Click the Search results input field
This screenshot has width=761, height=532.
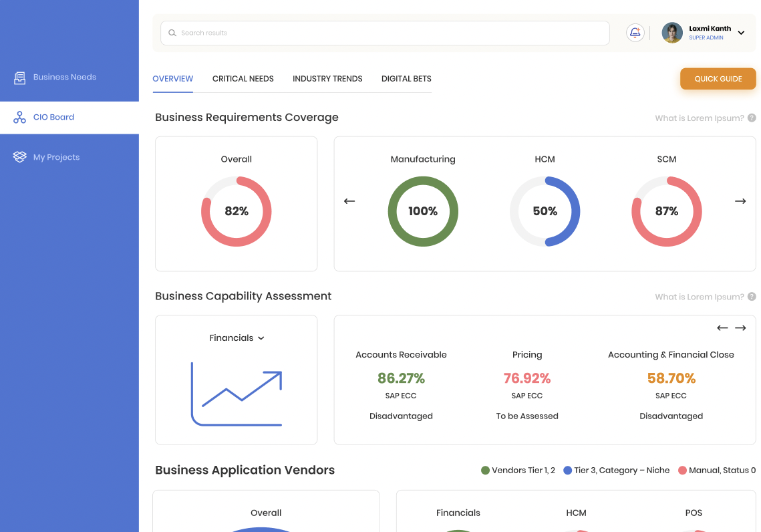click(385, 33)
